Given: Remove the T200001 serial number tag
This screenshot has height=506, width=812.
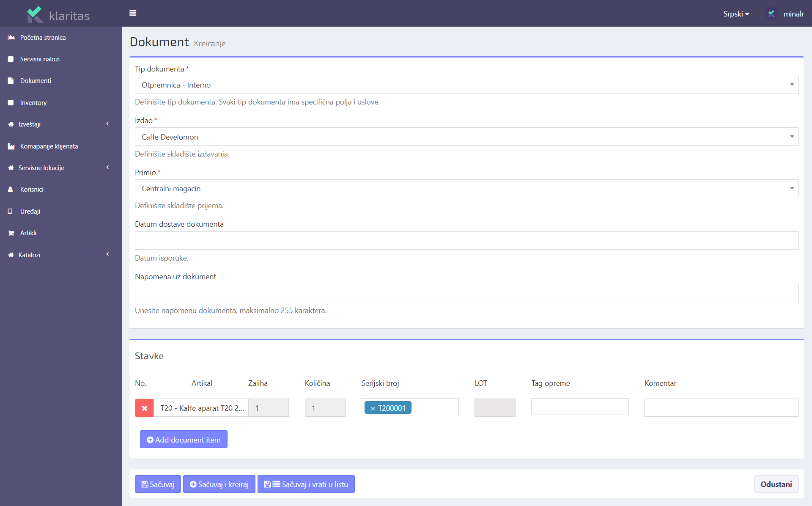Looking at the screenshot, I should click(373, 408).
